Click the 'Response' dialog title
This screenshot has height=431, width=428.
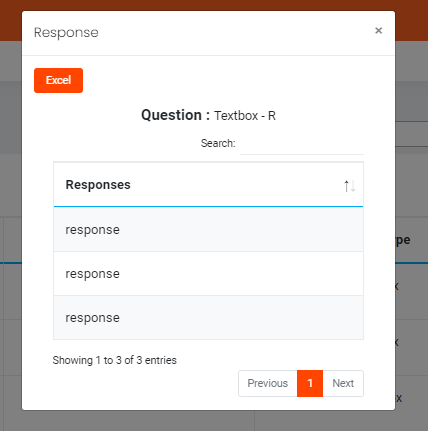coord(66,33)
